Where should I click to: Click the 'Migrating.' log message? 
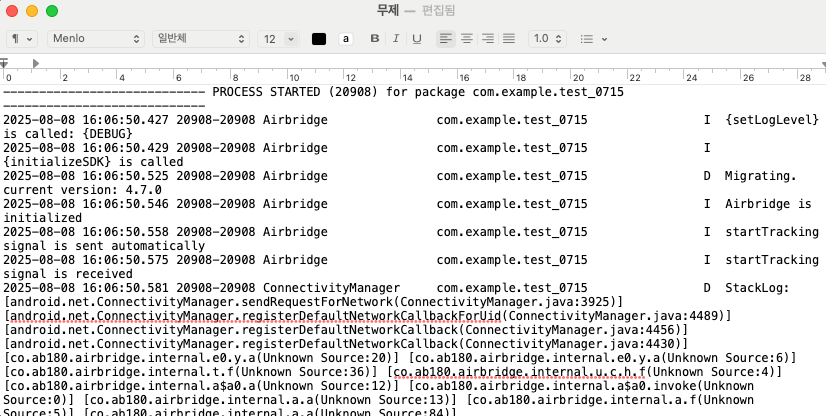pos(760,176)
